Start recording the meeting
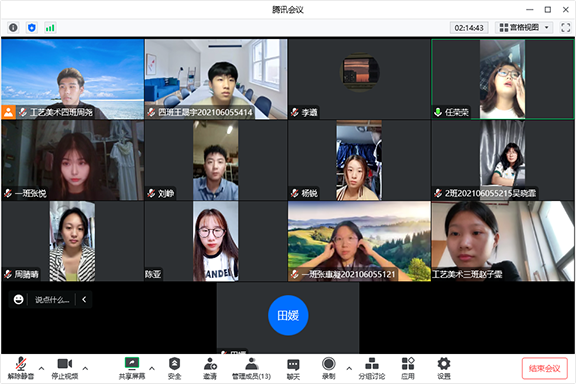Image resolution: width=576 pixels, height=384 pixels. [328, 369]
